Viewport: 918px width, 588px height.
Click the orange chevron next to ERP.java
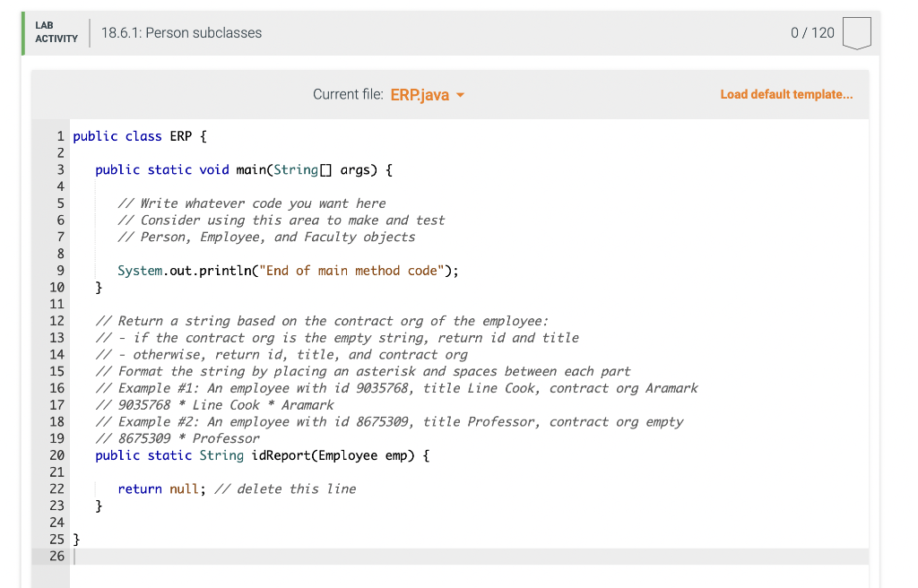coord(460,94)
